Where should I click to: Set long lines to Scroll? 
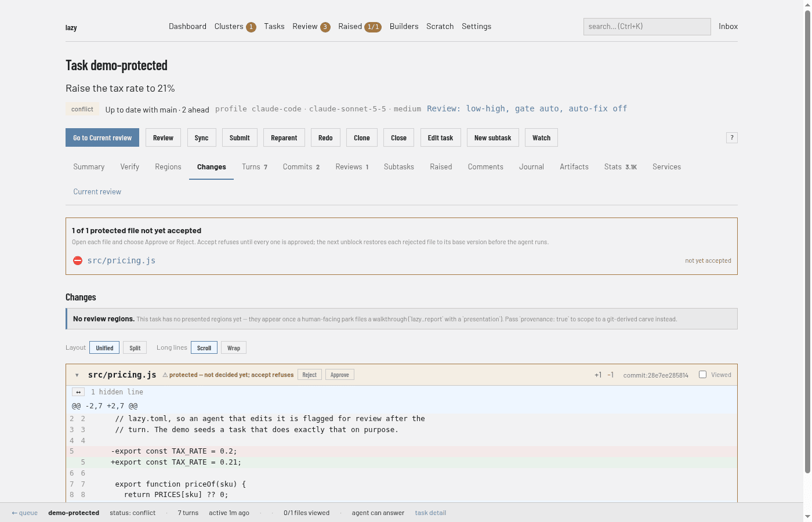click(x=204, y=347)
